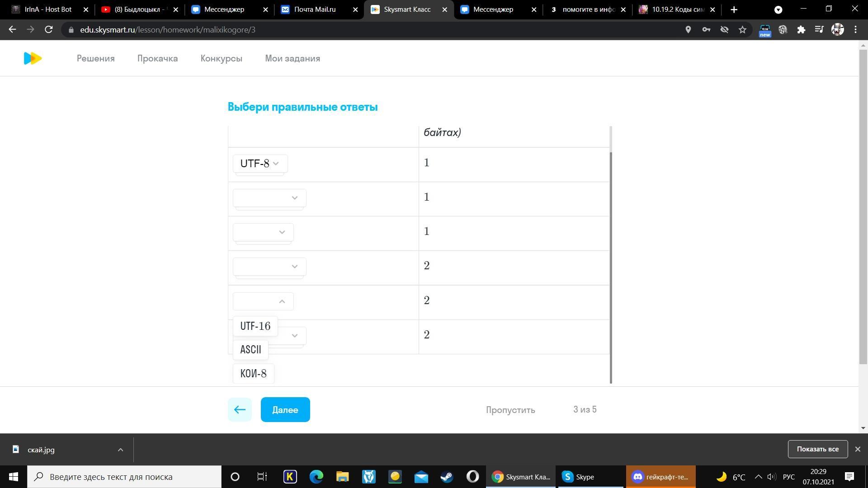The width and height of the screenshot is (868, 488).
Task: Open the UTF-8 selected dropdown
Action: pyautogui.click(x=260, y=164)
